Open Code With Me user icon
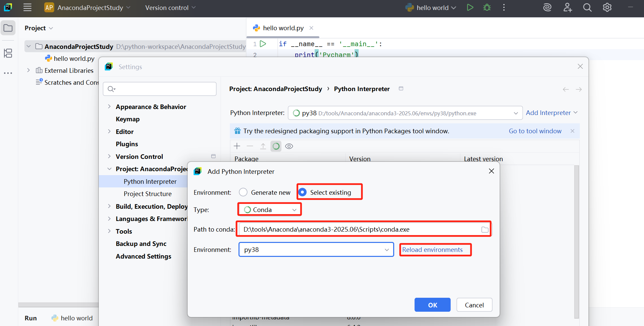The height and width of the screenshot is (326, 644). click(x=567, y=7)
